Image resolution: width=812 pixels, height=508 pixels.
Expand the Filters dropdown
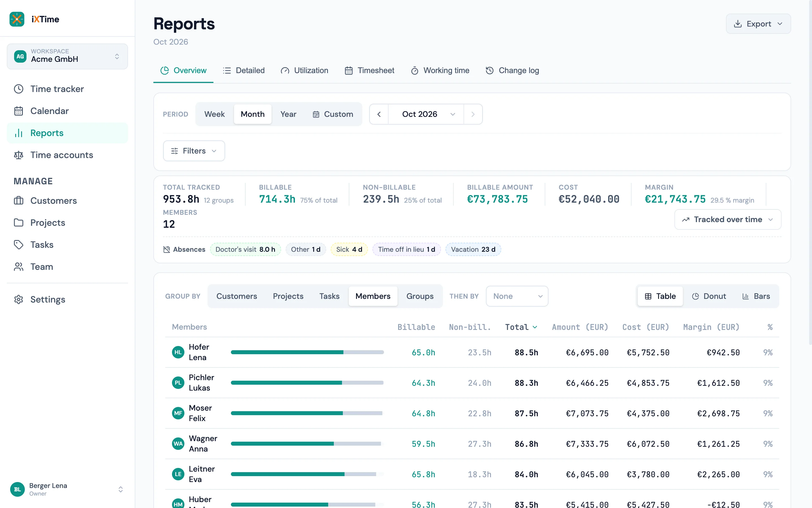[194, 151]
